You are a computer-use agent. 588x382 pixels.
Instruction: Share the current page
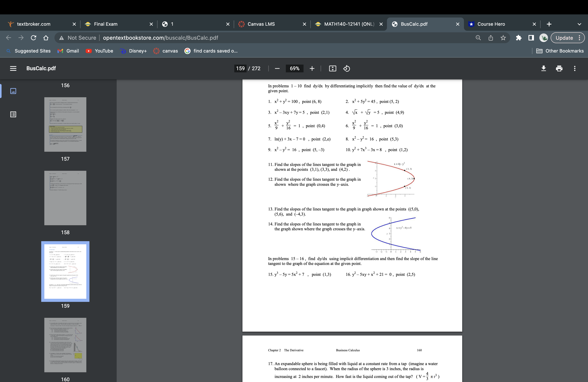(490, 38)
